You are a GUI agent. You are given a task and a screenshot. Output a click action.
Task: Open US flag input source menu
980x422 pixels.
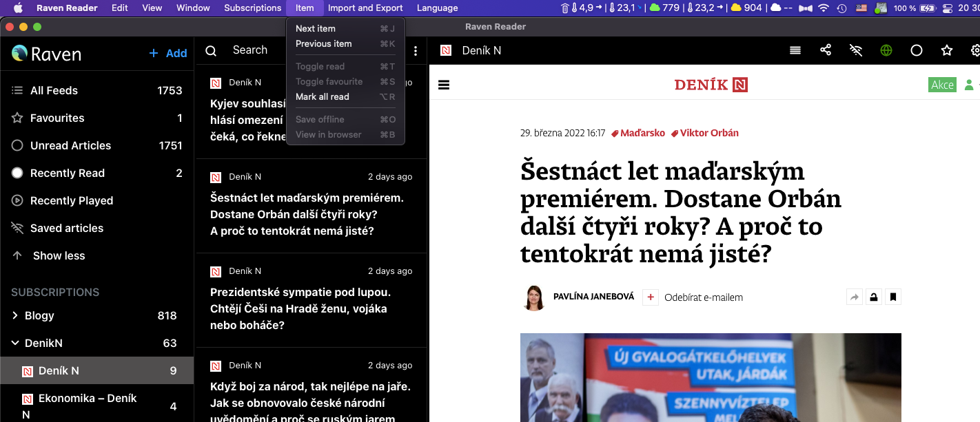[861, 8]
